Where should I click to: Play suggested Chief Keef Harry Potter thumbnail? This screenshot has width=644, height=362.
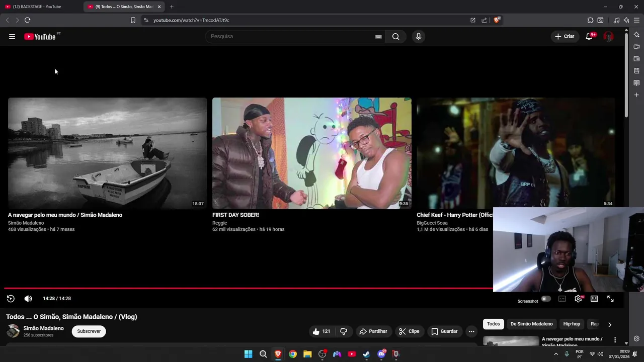click(516, 153)
